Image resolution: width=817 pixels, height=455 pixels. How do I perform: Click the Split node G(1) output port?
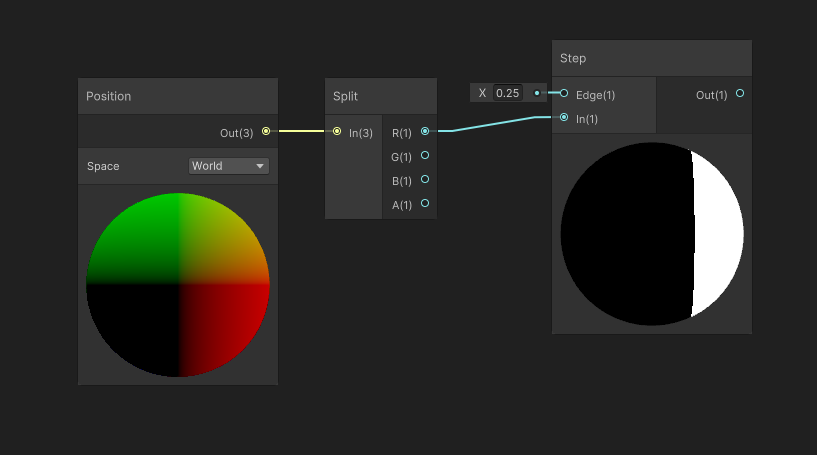click(x=425, y=155)
